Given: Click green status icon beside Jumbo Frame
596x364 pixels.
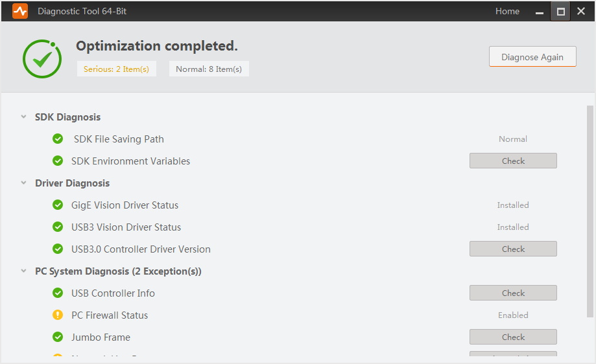Looking at the screenshot, I should [x=58, y=337].
